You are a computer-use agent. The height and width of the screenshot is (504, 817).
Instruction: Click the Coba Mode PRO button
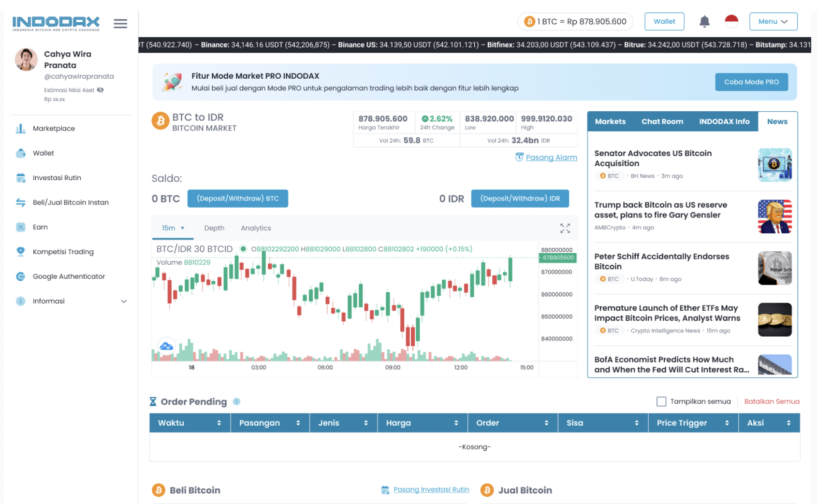(x=751, y=82)
